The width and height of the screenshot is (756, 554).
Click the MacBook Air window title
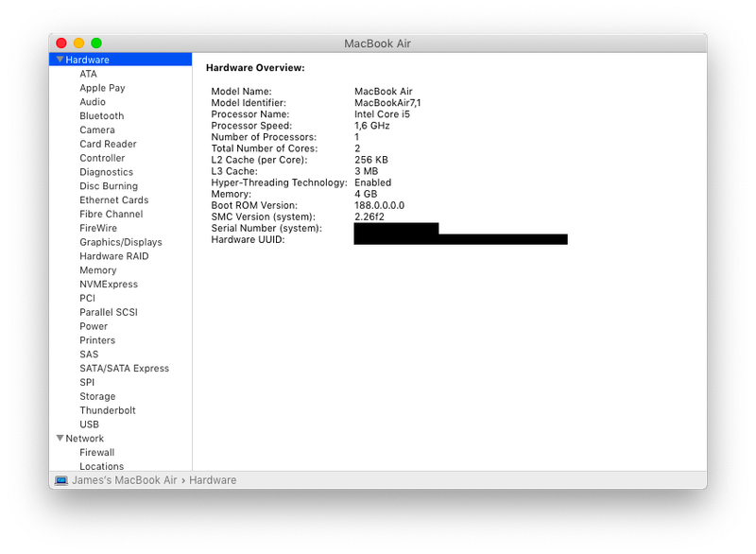click(377, 43)
